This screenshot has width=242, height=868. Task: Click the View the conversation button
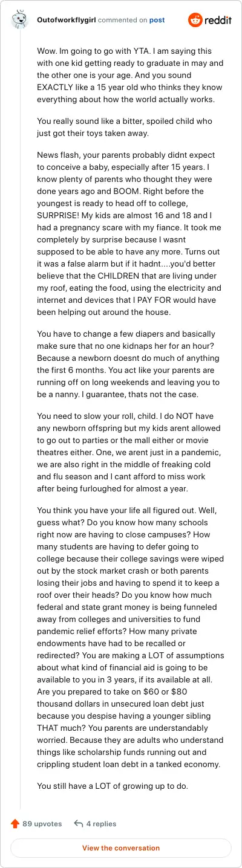point(121,848)
